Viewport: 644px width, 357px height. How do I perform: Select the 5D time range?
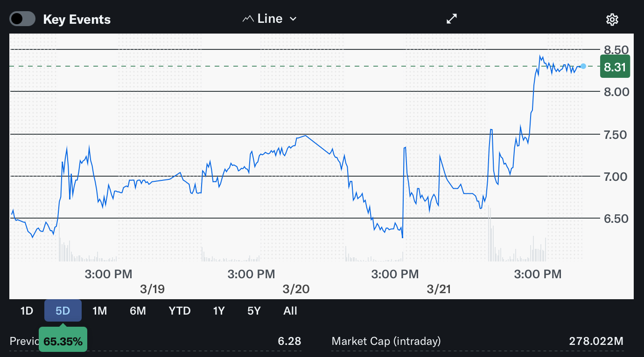coord(63,311)
